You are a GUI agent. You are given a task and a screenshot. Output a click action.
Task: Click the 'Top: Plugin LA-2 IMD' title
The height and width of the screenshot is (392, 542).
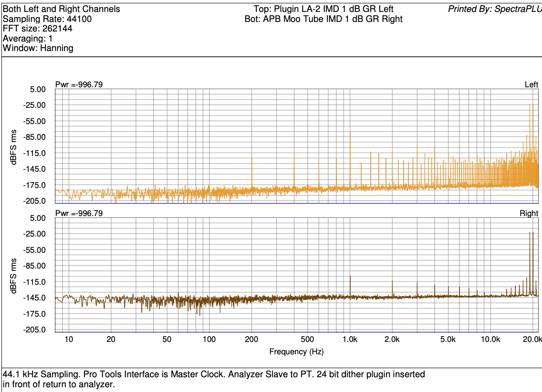[x=323, y=9]
